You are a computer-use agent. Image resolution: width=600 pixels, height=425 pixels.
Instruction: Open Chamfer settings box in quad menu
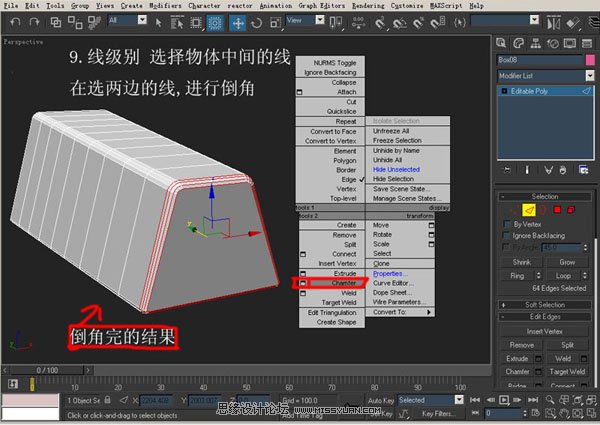pos(303,283)
